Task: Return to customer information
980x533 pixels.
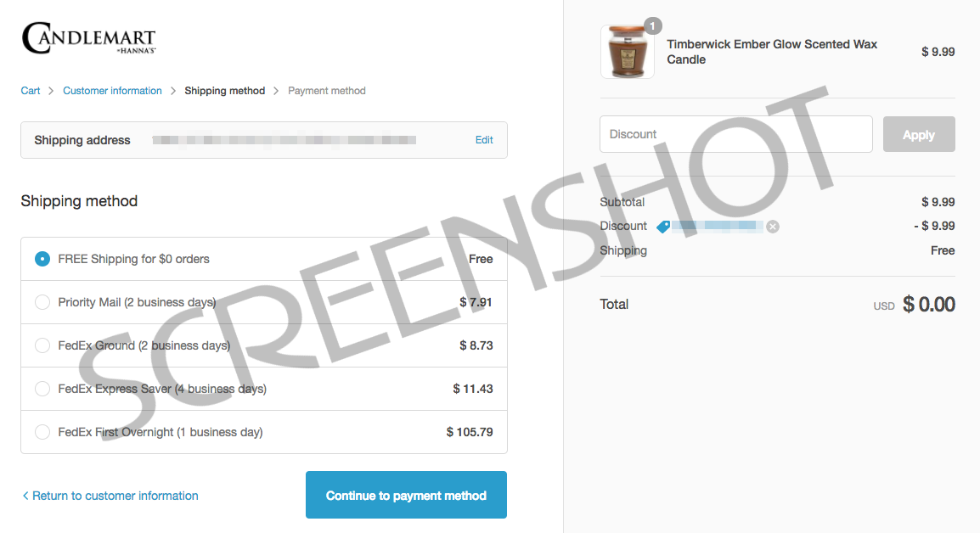Action: click(110, 496)
